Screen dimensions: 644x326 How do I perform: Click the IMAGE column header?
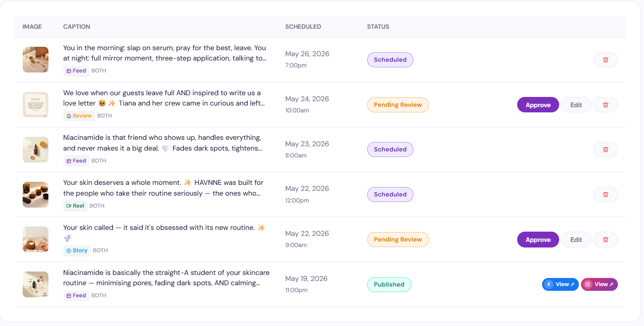[32, 27]
